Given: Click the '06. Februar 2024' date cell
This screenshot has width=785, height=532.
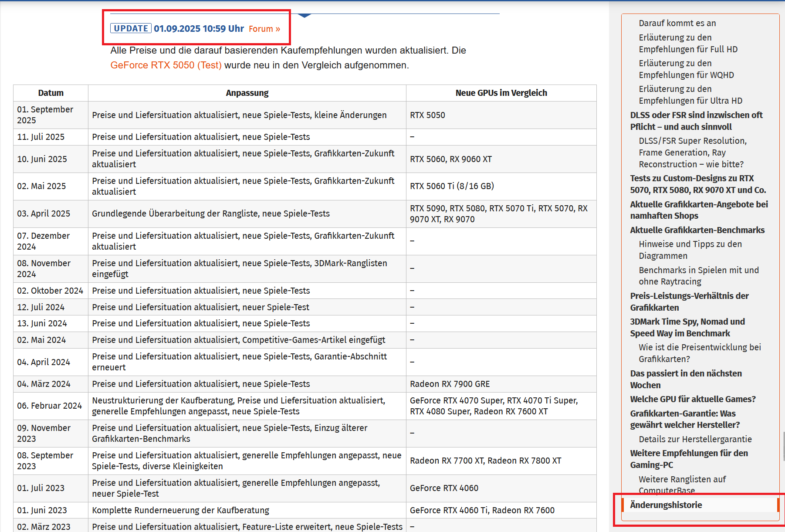Looking at the screenshot, I should point(51,406).
